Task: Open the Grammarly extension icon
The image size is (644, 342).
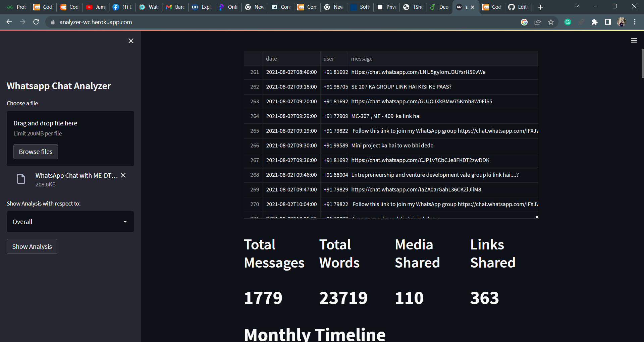Action: pos(568,22)
